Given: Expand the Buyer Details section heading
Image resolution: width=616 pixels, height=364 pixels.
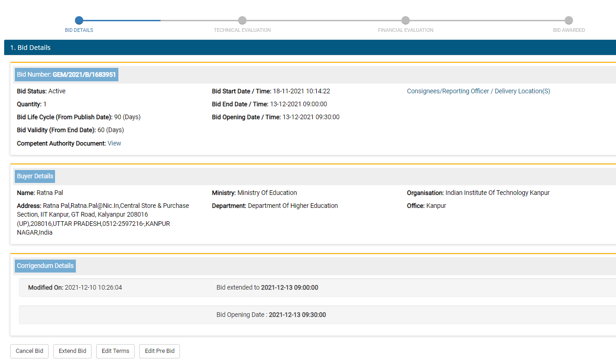Looking at the screenshot, I should tap(35, 176).
